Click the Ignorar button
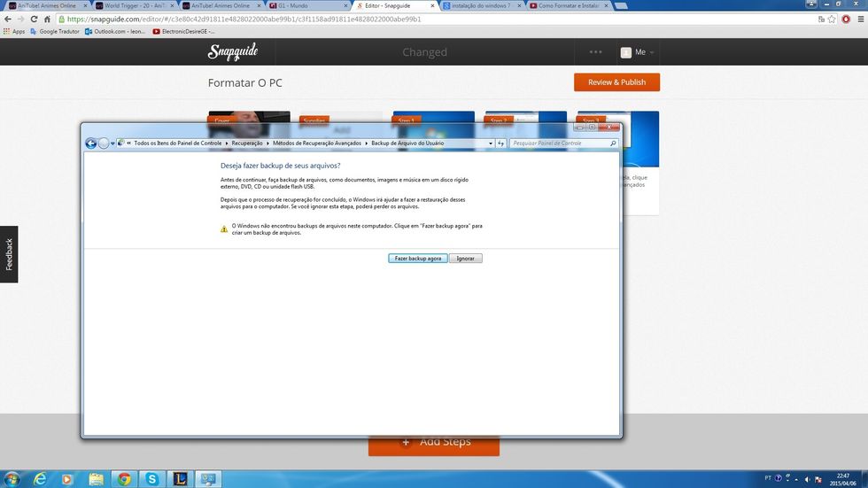Screen dimensions: 868x488 point(466,259)
